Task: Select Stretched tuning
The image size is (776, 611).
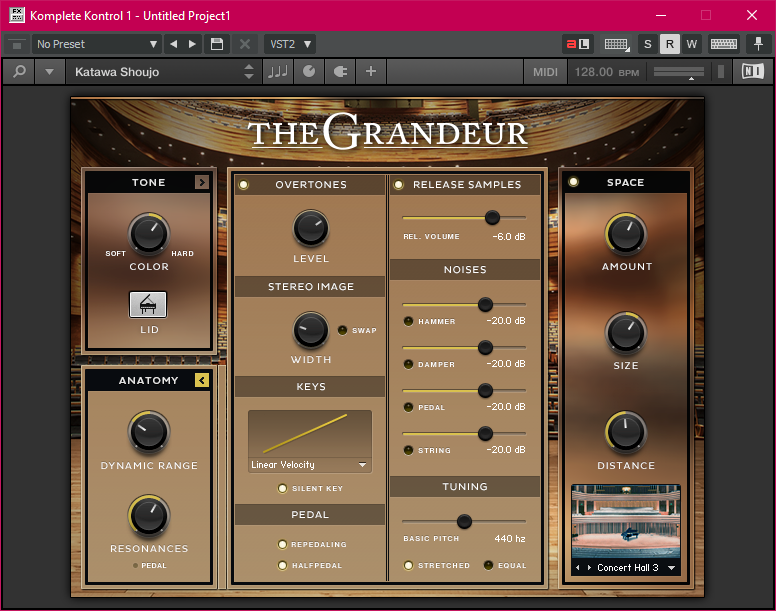Action: coord(408,565)
